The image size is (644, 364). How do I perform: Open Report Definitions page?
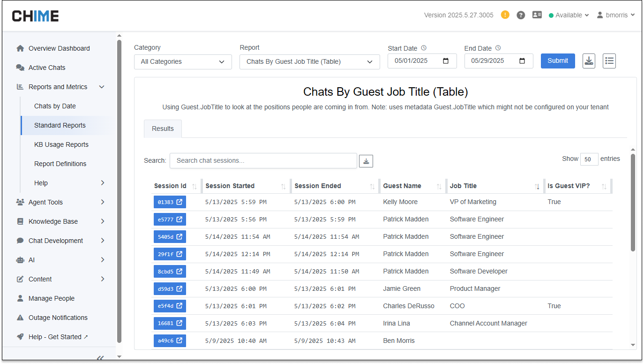click(x=60, y=164)
